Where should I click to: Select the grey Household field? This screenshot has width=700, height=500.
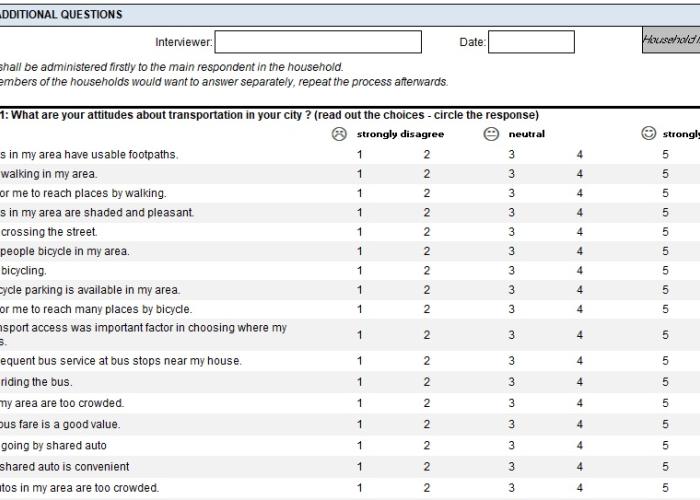(671, 40)
